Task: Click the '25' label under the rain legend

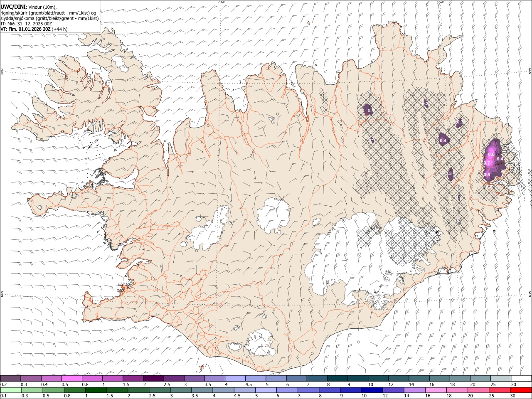Action: tap(491, 396)
